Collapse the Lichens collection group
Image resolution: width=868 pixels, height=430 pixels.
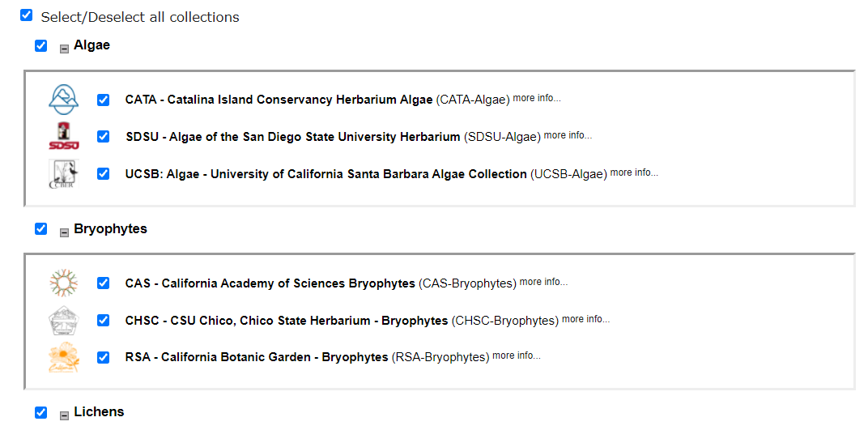pyautogui.click(x=64, y=415)
